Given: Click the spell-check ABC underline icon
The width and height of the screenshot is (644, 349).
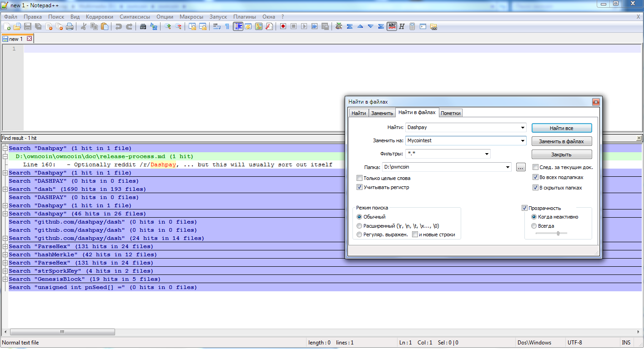Looking at the screenshot, I should pyautogui.click(x=392, y=26).
